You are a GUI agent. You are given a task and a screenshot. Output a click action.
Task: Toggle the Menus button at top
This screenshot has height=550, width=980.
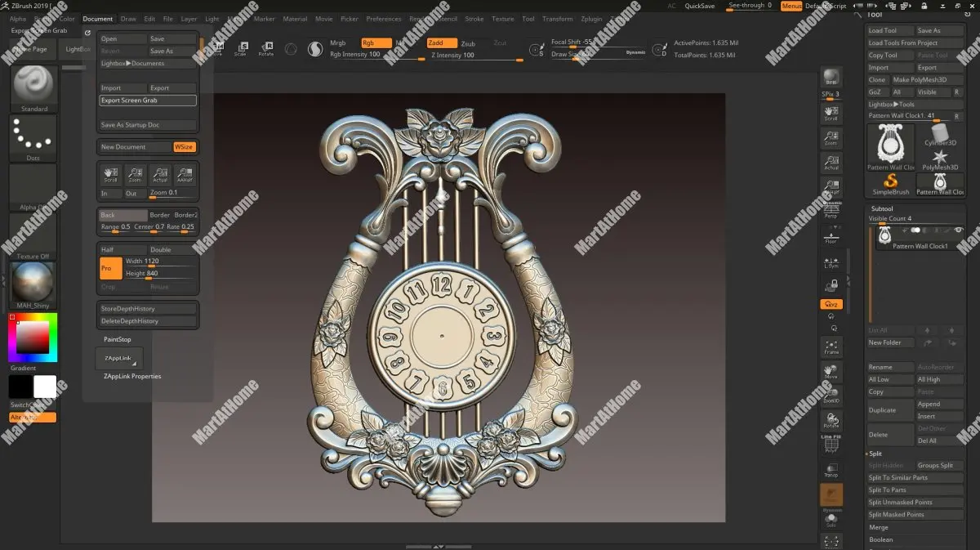791,6
